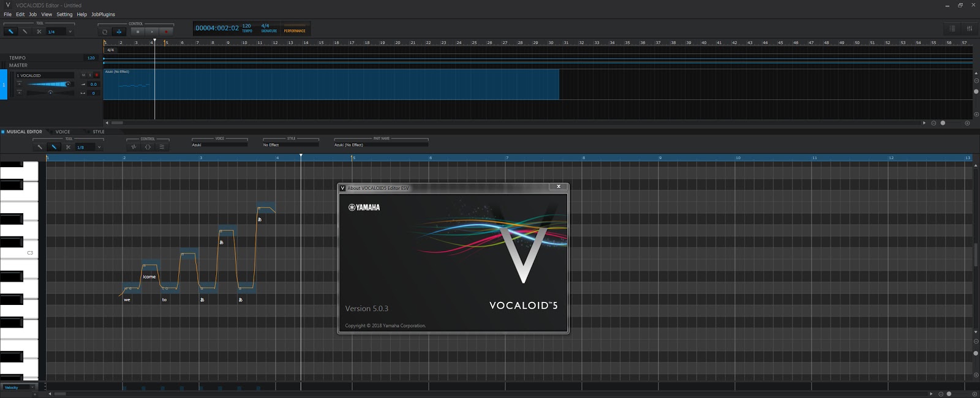This screenshot has width=980, height=398.
Task: Open the Velocity parameter dropdown
Action: point(20,387)
